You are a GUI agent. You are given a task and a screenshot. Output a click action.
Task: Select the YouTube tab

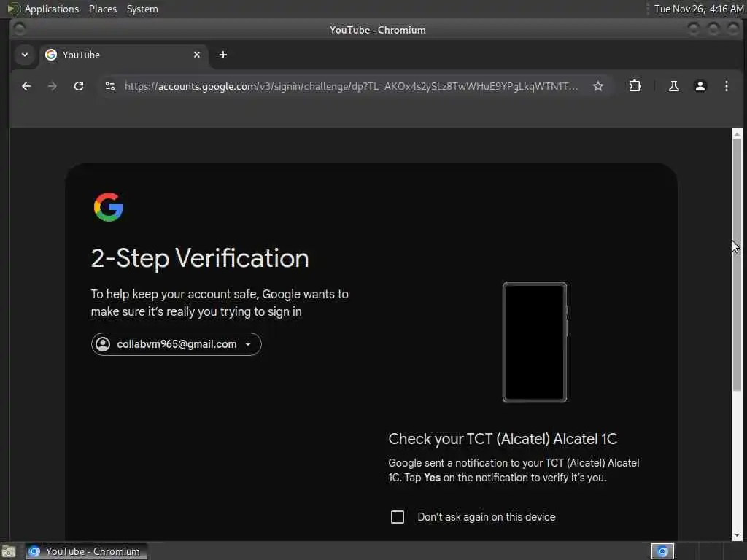tap(123, 55)
